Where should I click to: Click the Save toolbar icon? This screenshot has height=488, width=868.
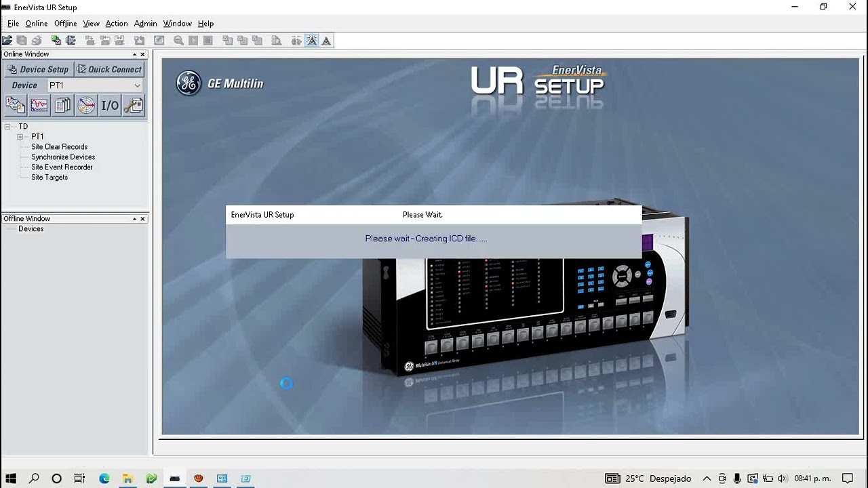coord(22,41)
